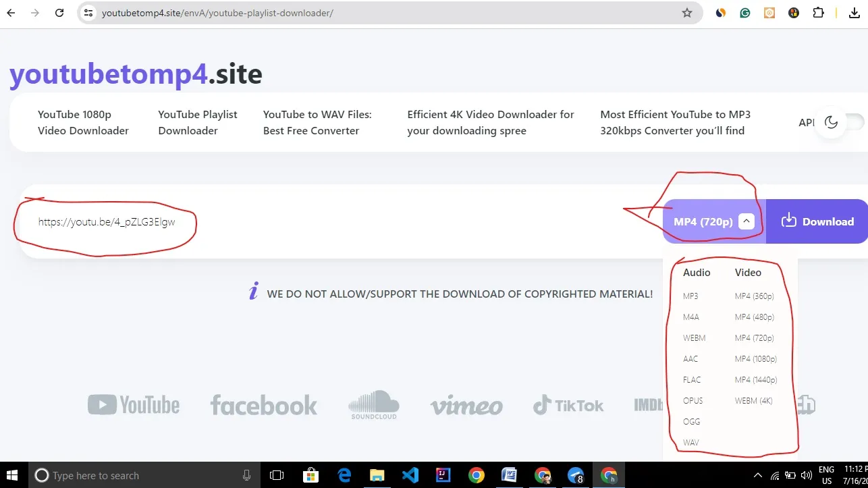Click the browser back arrow
868x488 pixels.
pos(11,13)
